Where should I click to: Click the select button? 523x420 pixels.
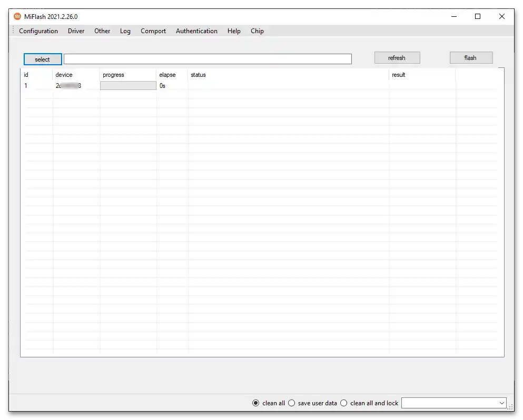[43, 59]
